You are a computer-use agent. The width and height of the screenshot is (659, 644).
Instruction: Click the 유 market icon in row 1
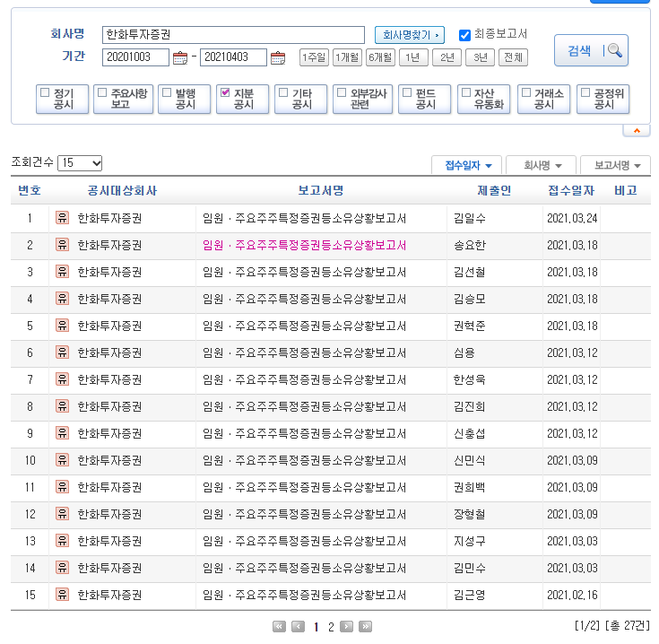click(62, 218)
